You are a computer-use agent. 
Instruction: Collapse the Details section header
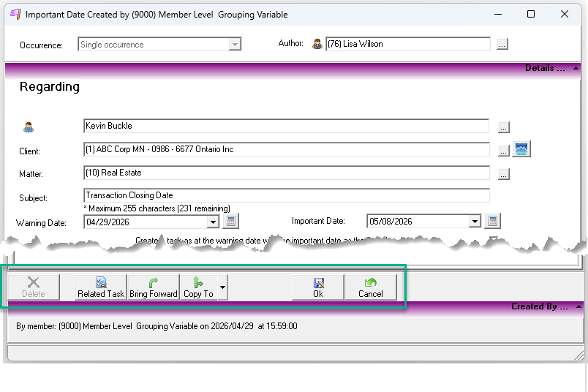click(x=576, y=68)
